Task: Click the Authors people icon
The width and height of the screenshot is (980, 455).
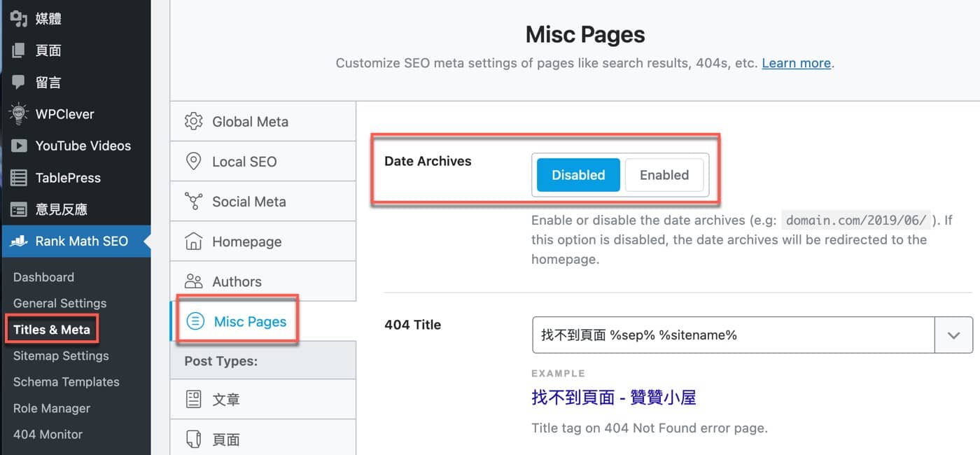Action: 193,281
